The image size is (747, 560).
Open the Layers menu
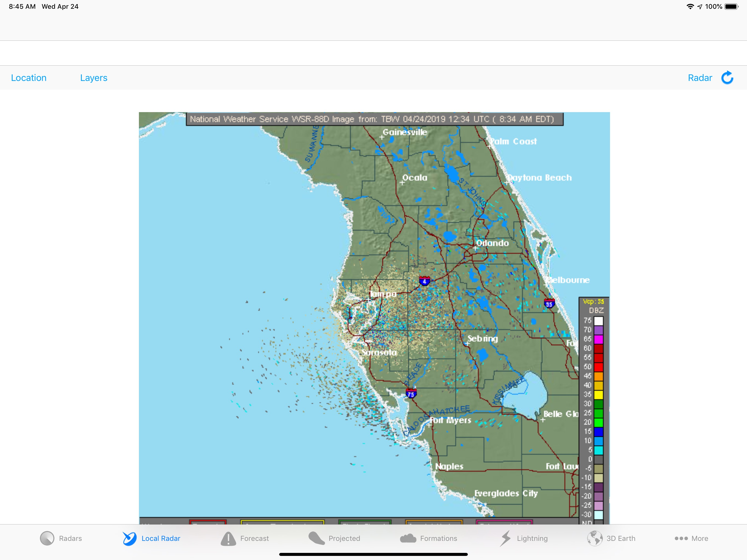pos(94,78)
